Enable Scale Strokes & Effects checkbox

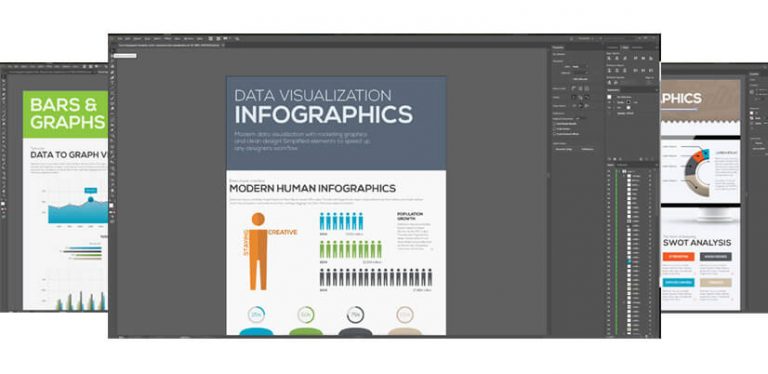tap(554, 134)
